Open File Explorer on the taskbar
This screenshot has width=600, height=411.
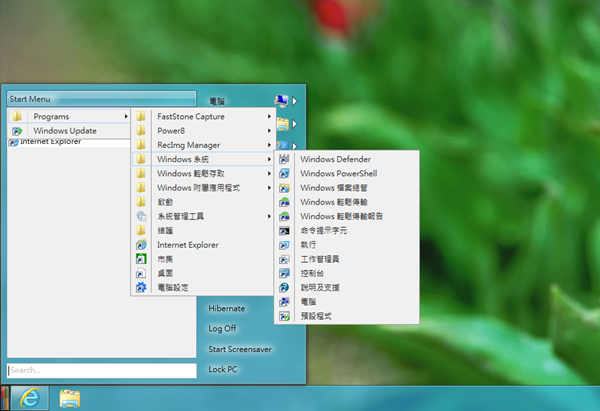(70, 398)
